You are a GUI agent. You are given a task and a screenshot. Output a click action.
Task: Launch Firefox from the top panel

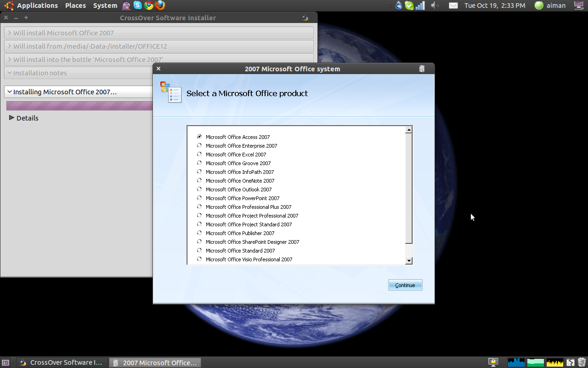(159, 6)
